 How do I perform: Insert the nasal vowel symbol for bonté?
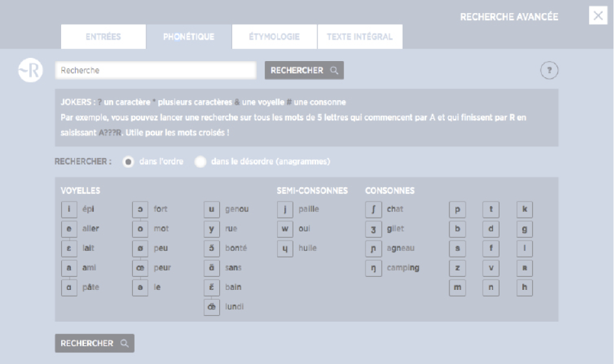pos(211,248)
